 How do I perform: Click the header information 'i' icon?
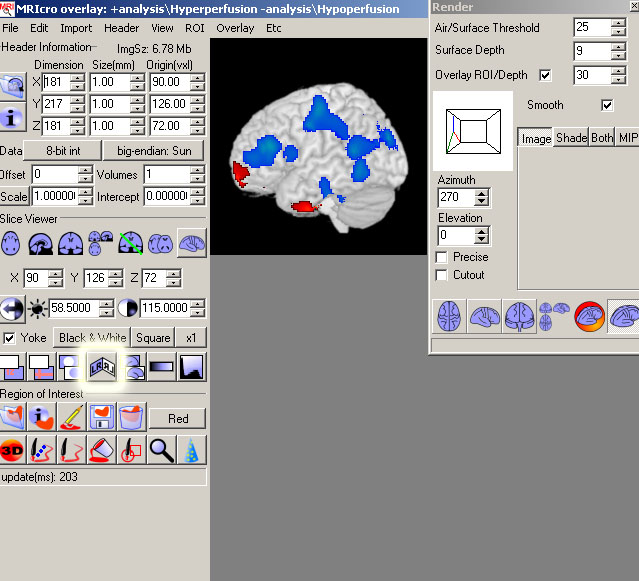13,117
